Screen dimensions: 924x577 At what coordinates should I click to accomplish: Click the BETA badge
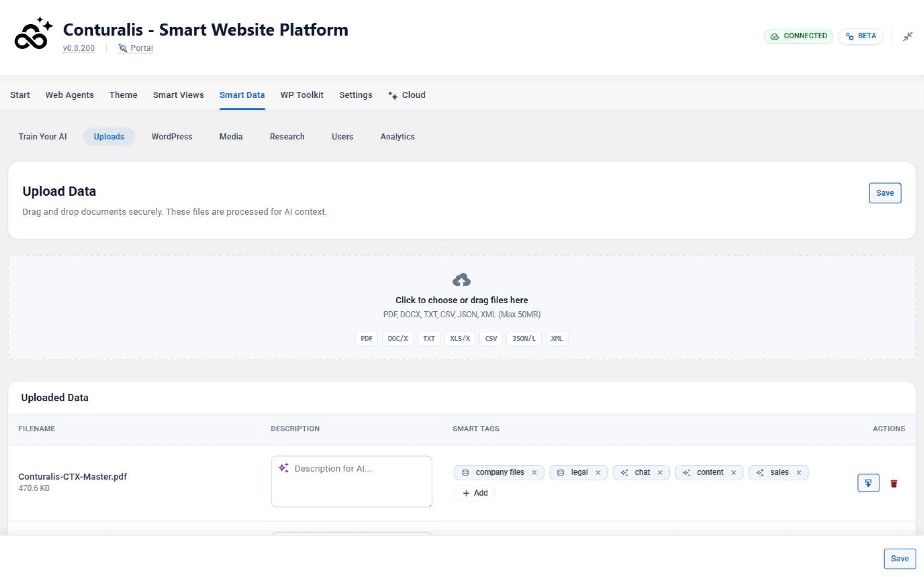tap(860, 36)
